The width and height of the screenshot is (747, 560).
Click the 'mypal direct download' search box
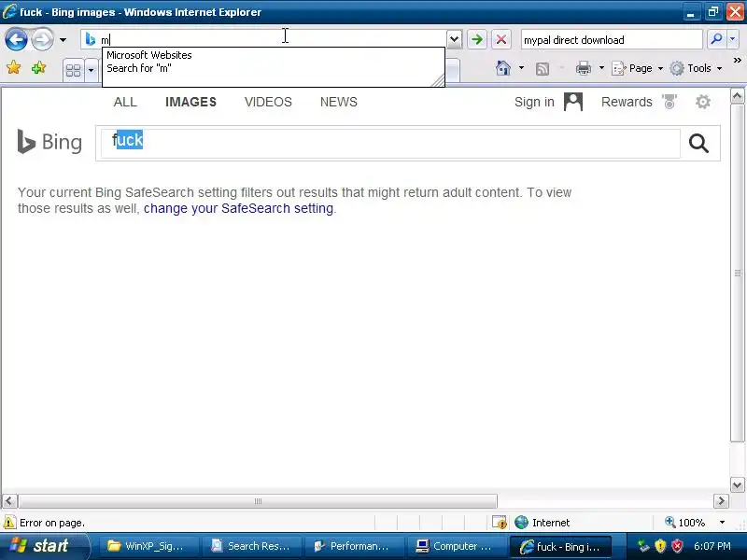[x=612, y=40]
